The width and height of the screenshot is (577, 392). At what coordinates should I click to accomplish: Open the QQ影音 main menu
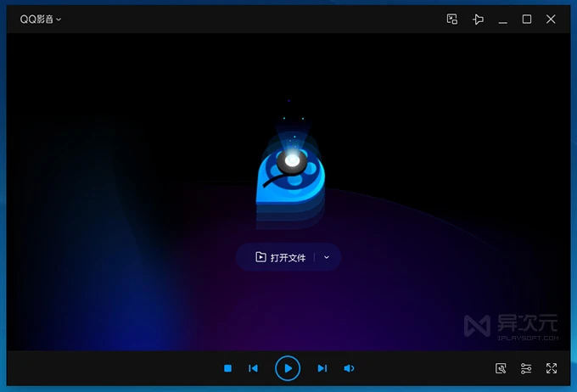click(41, 19)
